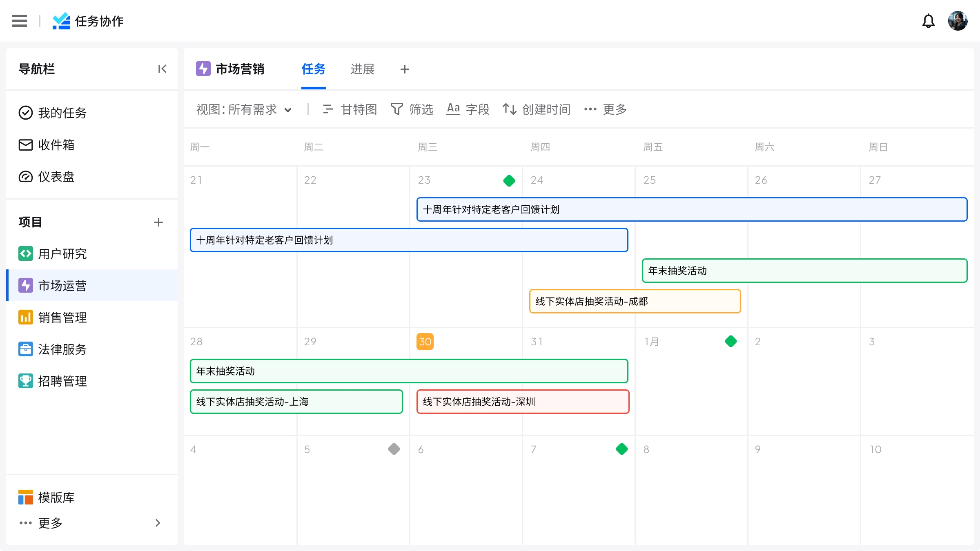The width and height of the screenshot is (980, 551).
Task: Open 收件箱 envelope icon
Action: (x=26, y=144)
